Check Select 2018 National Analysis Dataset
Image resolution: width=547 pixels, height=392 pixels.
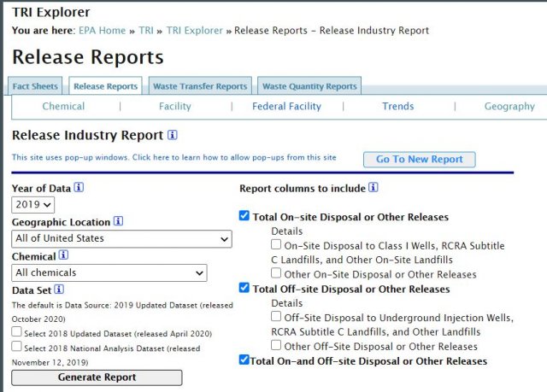coord(17,348)
